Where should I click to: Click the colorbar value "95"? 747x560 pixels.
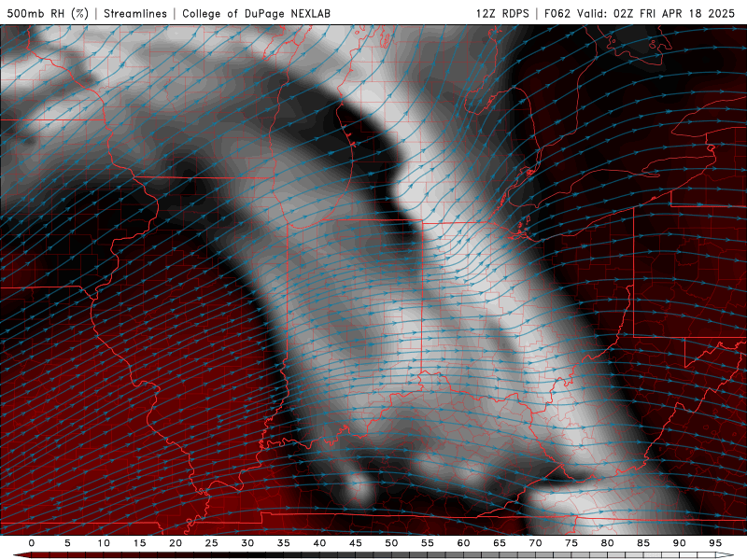[x=715, y=543]
